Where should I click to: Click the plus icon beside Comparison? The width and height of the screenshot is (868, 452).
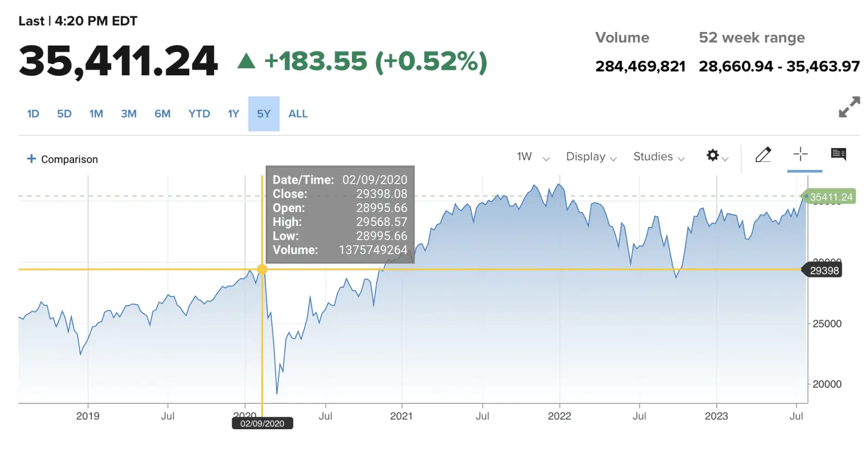click(x=31, y=159)
